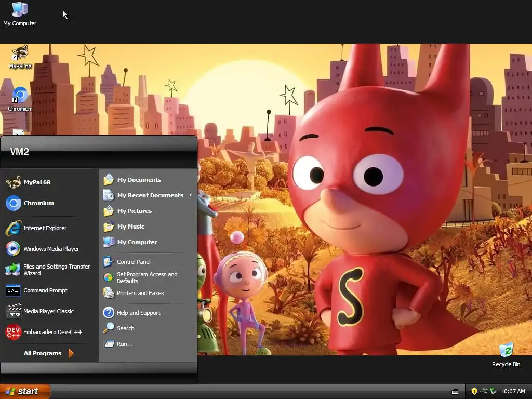Click the 10:07 AM taskbar clock
Image resolution: width=532 pixels, height=399 pixels.
pyautogui.click(x=513, y=391)
